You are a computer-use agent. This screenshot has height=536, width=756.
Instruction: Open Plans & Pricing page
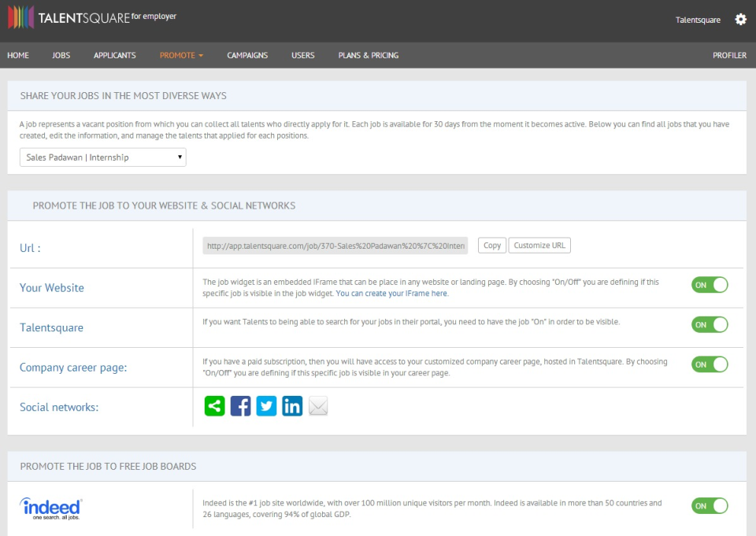368,55
